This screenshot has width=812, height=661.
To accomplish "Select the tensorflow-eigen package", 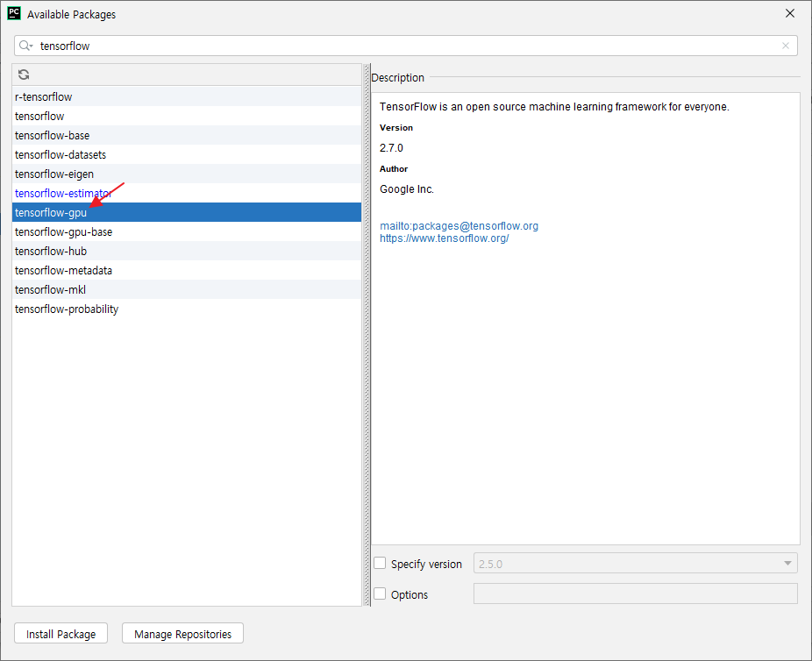I will point(187,174).
